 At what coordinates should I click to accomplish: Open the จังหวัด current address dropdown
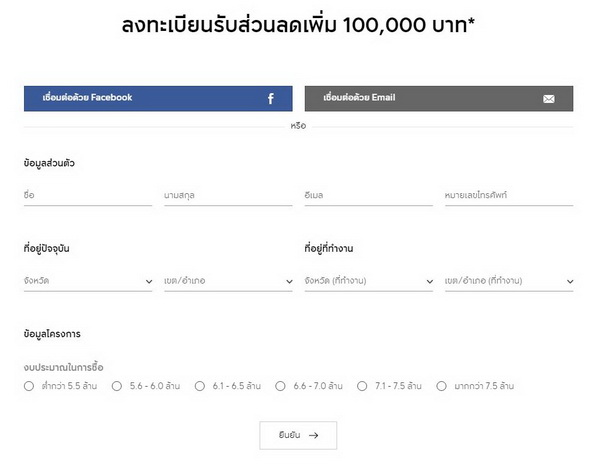coord(87,281)
